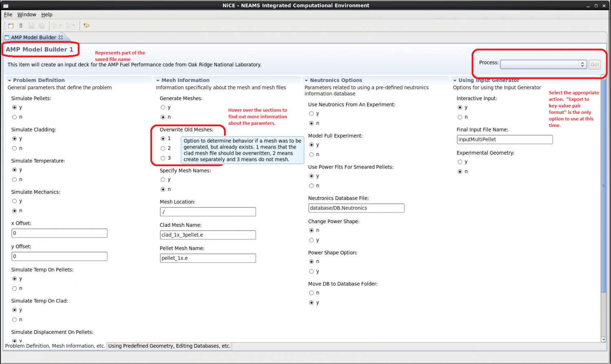The image size is (611, 364).
Task: Set Simulate Cladding to n
Action: [15, 149]
